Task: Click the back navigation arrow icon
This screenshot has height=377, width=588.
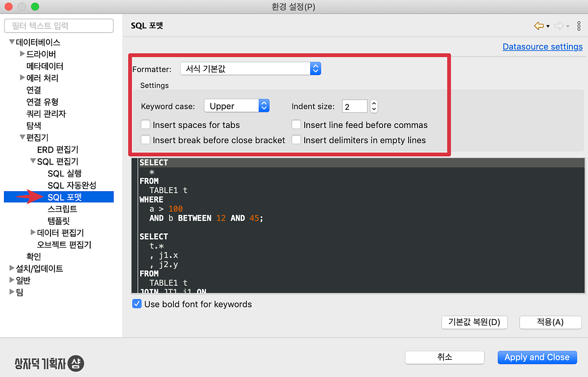Action: 539,26
